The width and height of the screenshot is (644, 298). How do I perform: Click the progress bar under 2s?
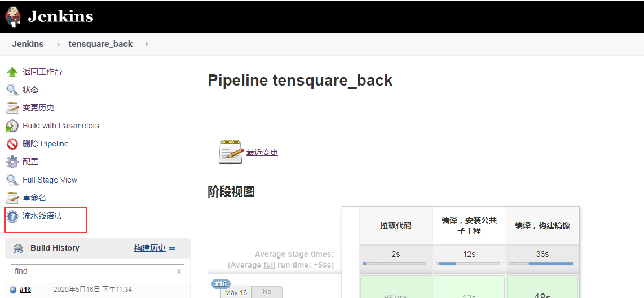pos(394,264)
